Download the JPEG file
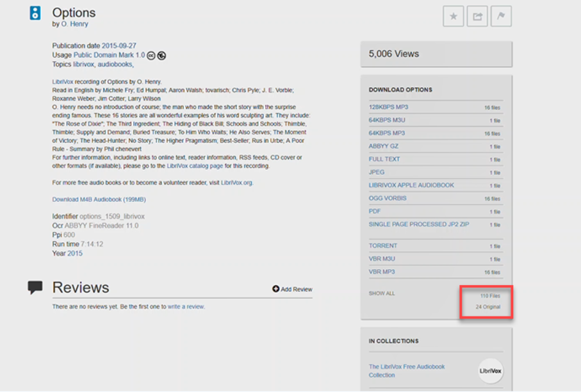The image size is (581, 392). click(x=377, y=172)
